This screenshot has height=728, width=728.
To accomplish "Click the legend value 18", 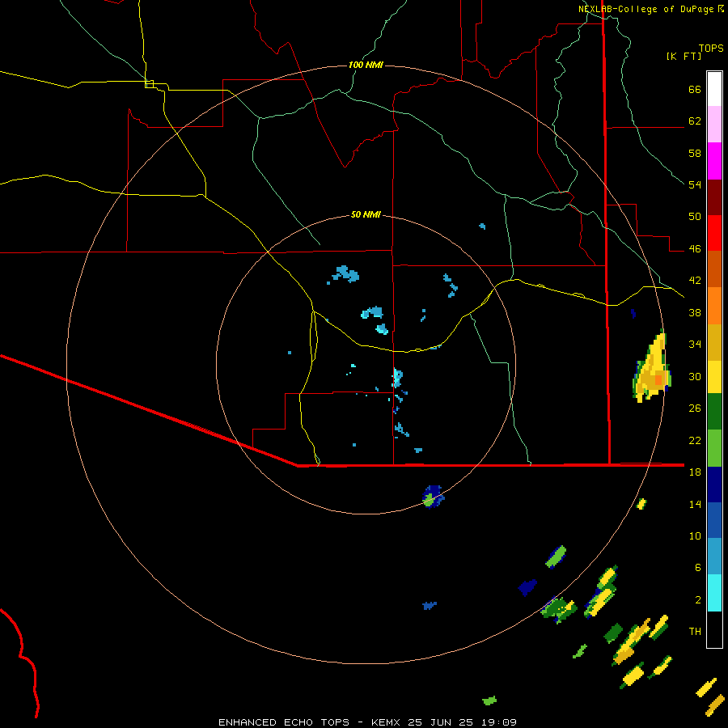I will point(695,472).
